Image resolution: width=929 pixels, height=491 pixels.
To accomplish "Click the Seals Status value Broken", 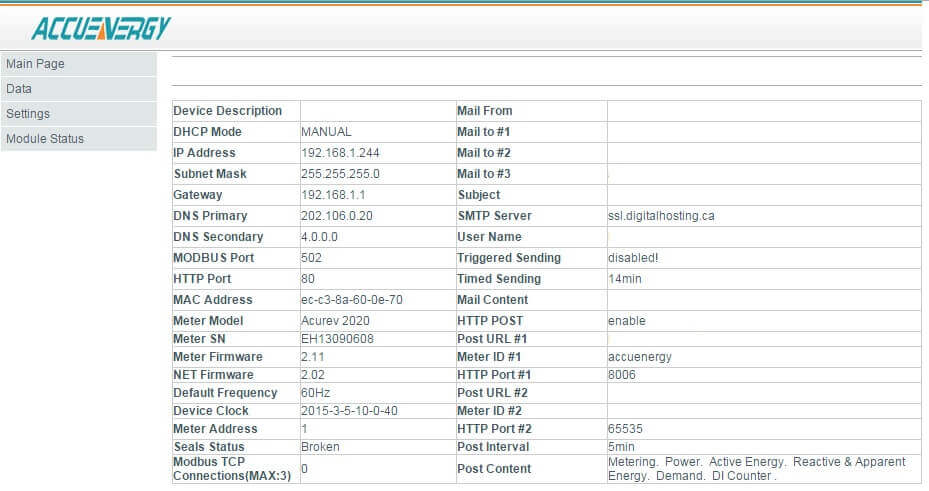I will [x=320, y=447].
